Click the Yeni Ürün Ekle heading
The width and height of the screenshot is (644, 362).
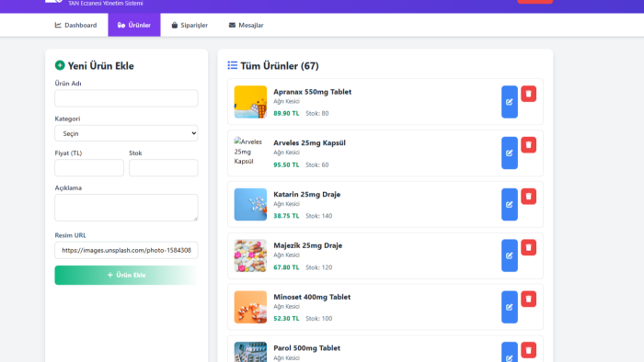click(x=100, y=65)
